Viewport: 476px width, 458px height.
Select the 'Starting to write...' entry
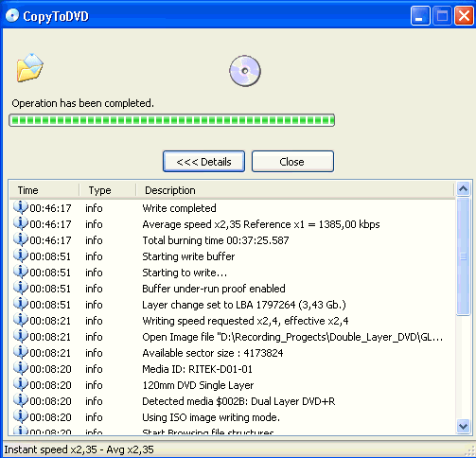point(232,273)
